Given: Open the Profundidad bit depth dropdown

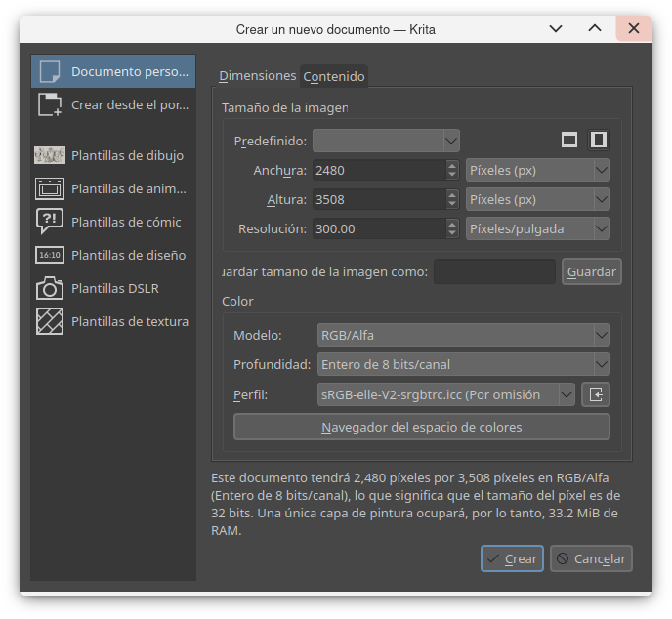Looking at the screenshot, I should [x=463, y=364].
